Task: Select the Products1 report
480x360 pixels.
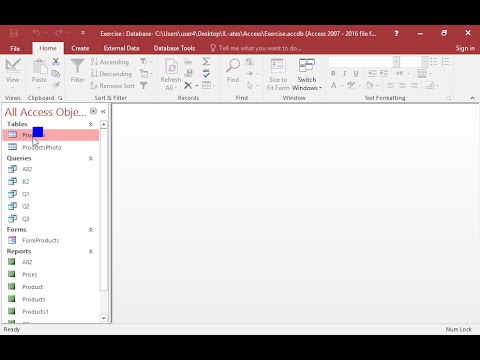Action: [51, 312]
